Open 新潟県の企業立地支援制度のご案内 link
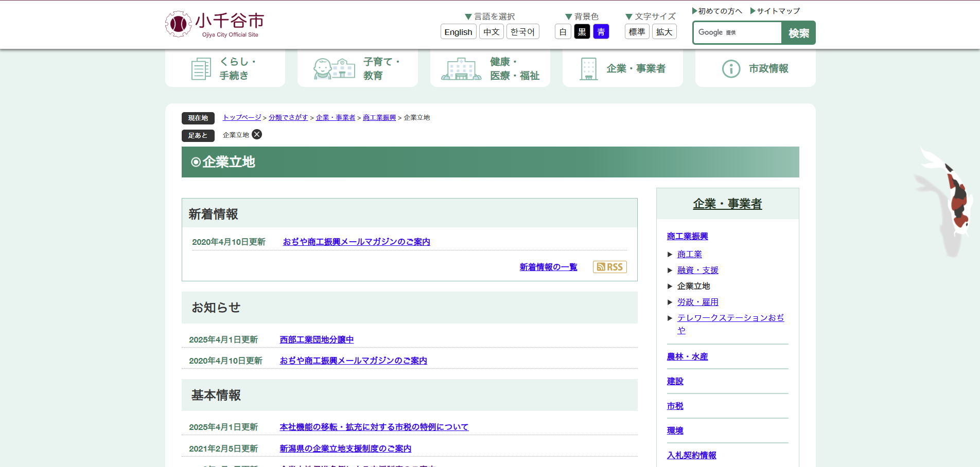980x467 pixels. click(345, 448)
